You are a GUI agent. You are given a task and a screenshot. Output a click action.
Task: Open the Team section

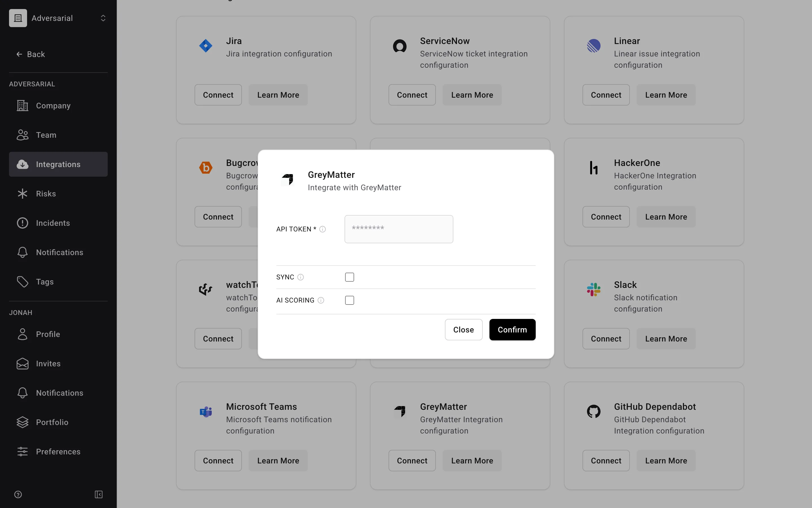pos(58,135)
